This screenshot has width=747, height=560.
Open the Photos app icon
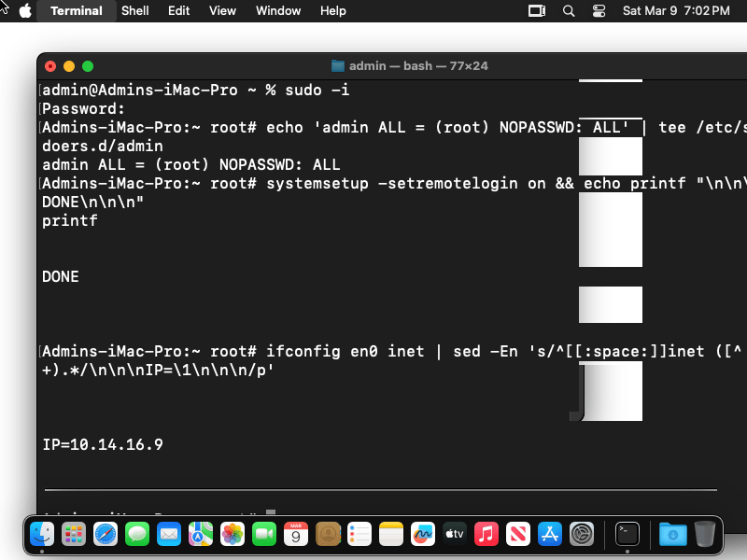pyautogui.click(x=233, y=534)
